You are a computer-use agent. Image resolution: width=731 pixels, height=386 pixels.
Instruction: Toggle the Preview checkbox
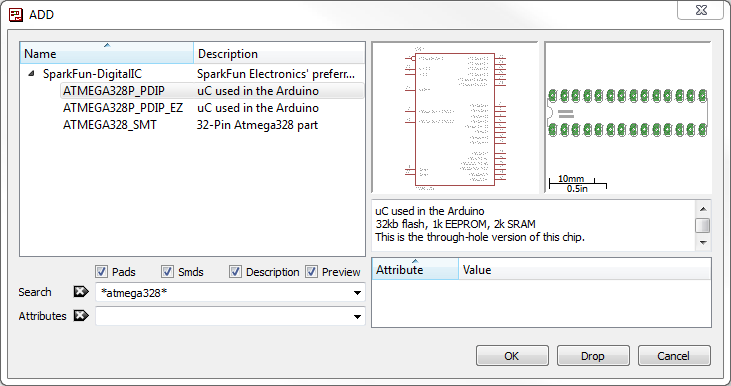coord(311,271)
